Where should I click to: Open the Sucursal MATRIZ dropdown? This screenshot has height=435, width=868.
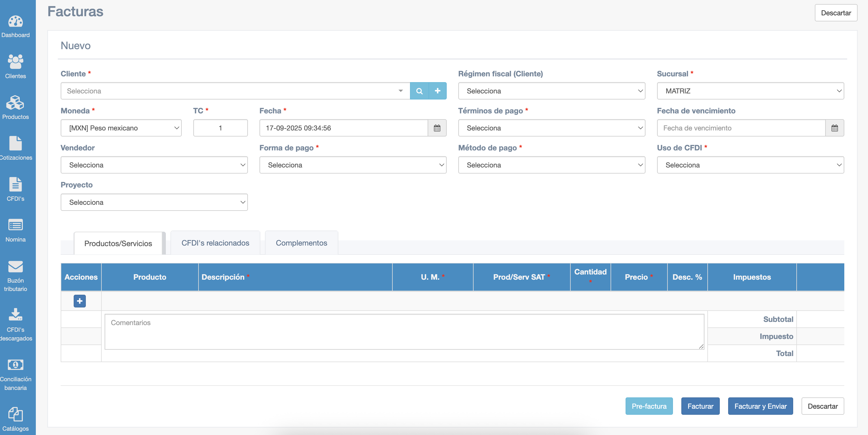750,91
